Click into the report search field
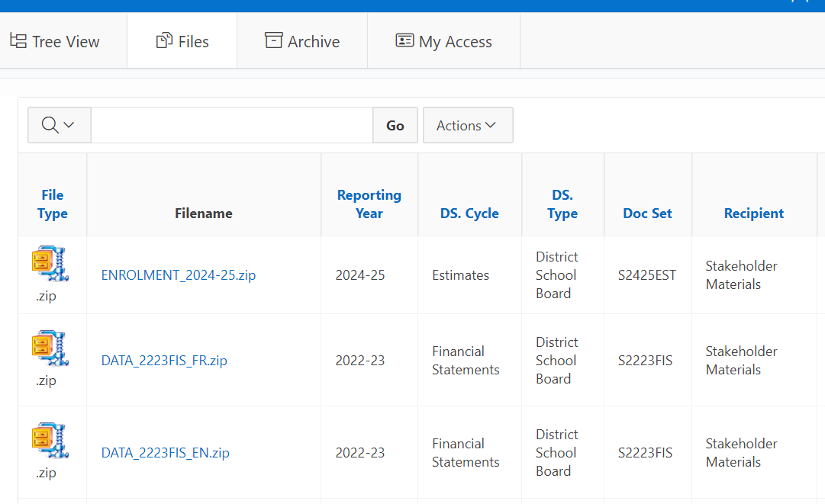Screen dimensions: 825x504 (231, 125)
